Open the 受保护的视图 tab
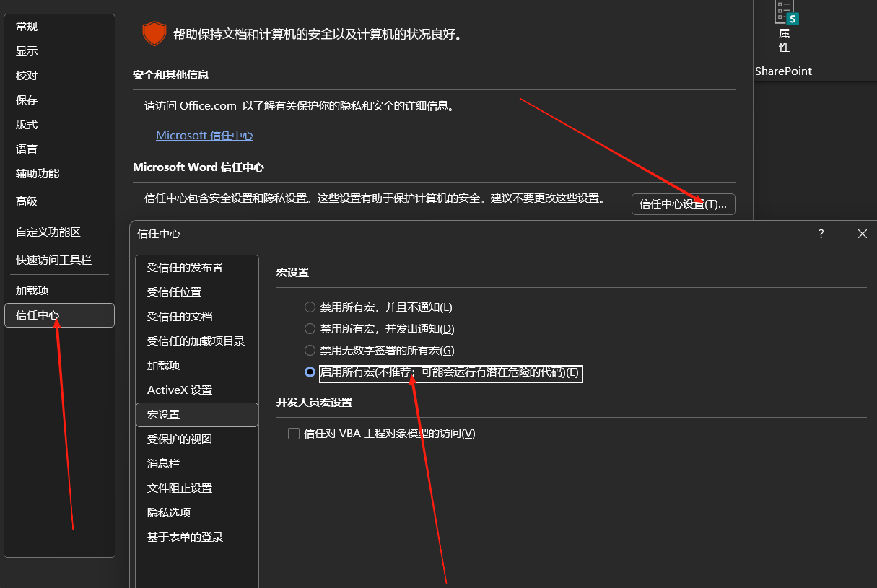Image resolution: width=877 pixels, height=588 pixels. (x=197, y=439)
